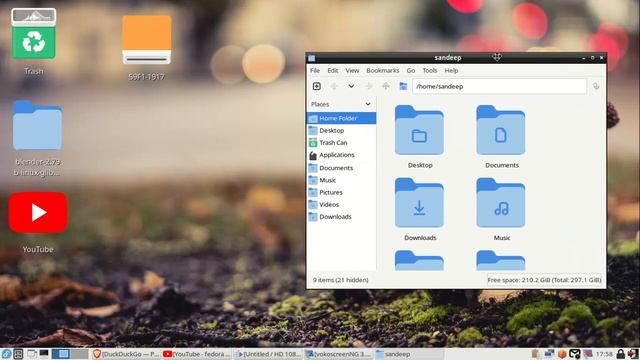Select Pictures in Places sidebar
640x360 pixels.
tap(342, 192)
